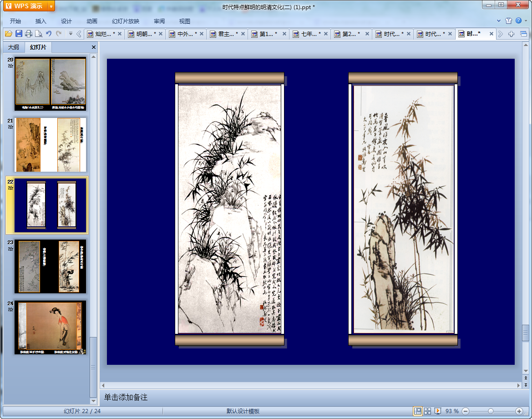
Task: Zoom in with the plus button
Action: pos(519,411)
